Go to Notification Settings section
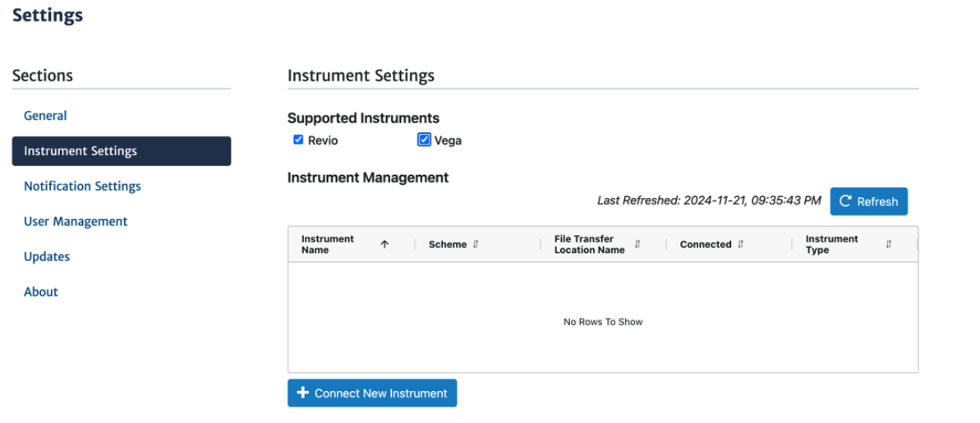The width and height of the screenshot is (980, 423). coord(82,186)
